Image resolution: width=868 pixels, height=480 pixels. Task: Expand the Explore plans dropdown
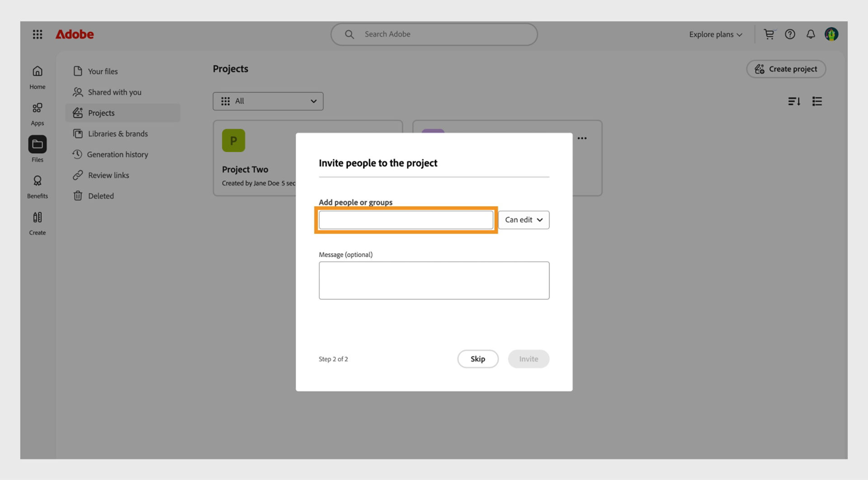pos(715,34)
